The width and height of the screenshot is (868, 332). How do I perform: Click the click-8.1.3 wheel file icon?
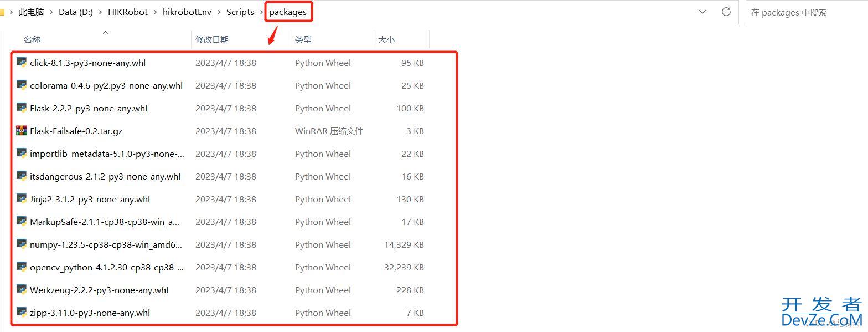[x=22, y=63]
